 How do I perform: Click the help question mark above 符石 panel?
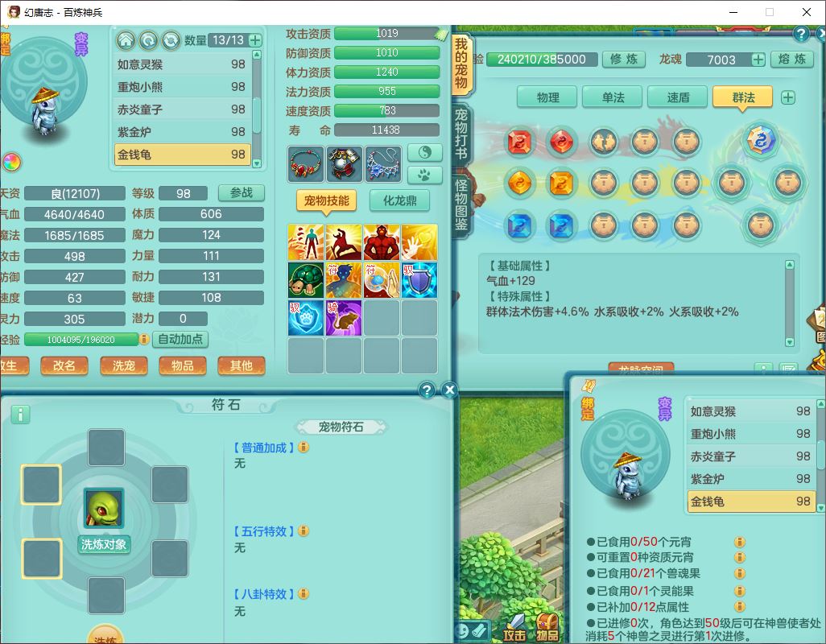pos(427,390)
